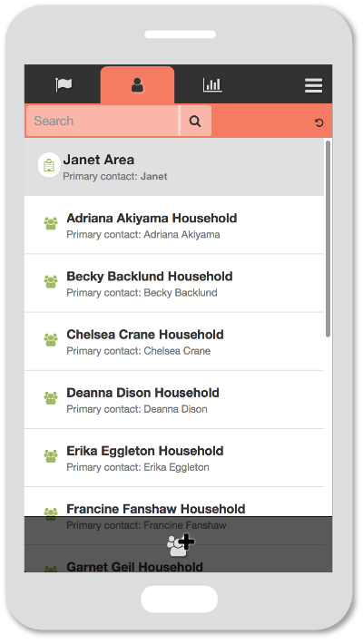Switch to the Analytics bar chart tab
Screen dimensions: 363x644
212,84
